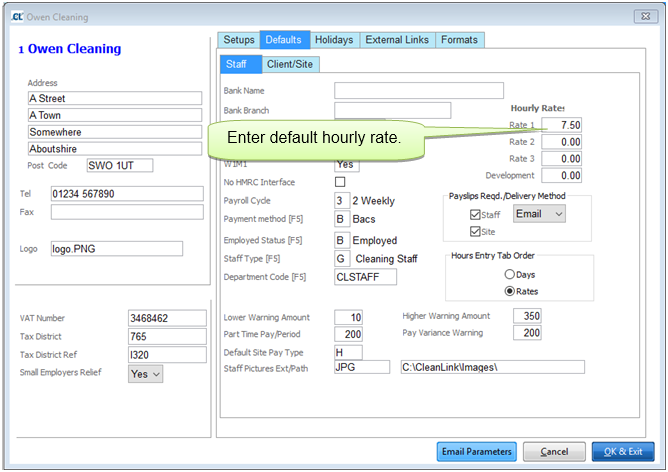
Task: Click the address field Aboutshire
Action: coord(115,149)
